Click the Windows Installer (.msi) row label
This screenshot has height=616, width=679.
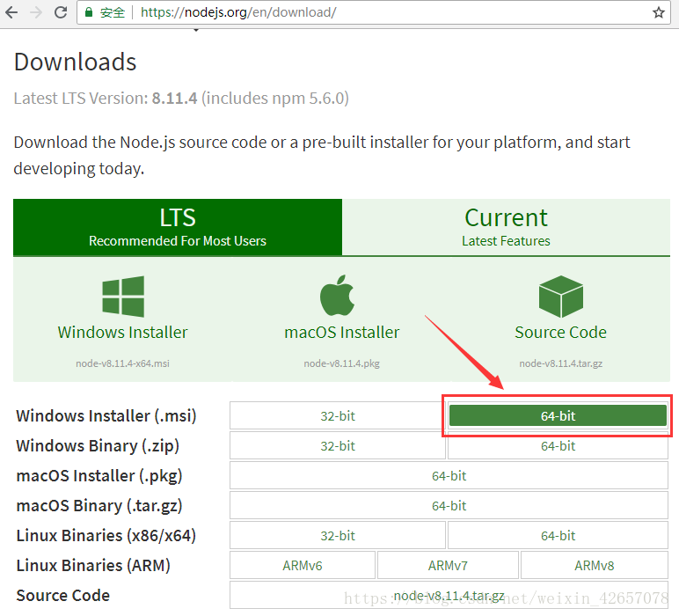click(x=106, y=416)
